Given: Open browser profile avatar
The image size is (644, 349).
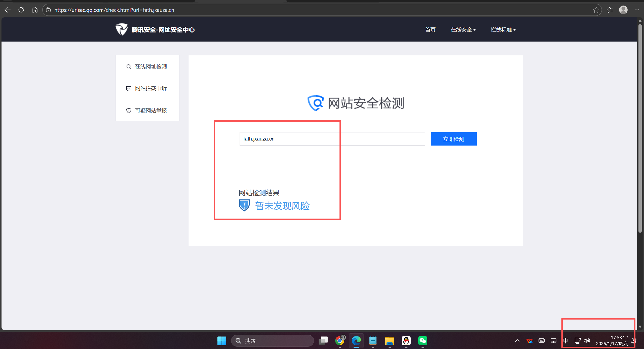Looking at the screenshot, I should pyautogui.click(x=623, y=10).
